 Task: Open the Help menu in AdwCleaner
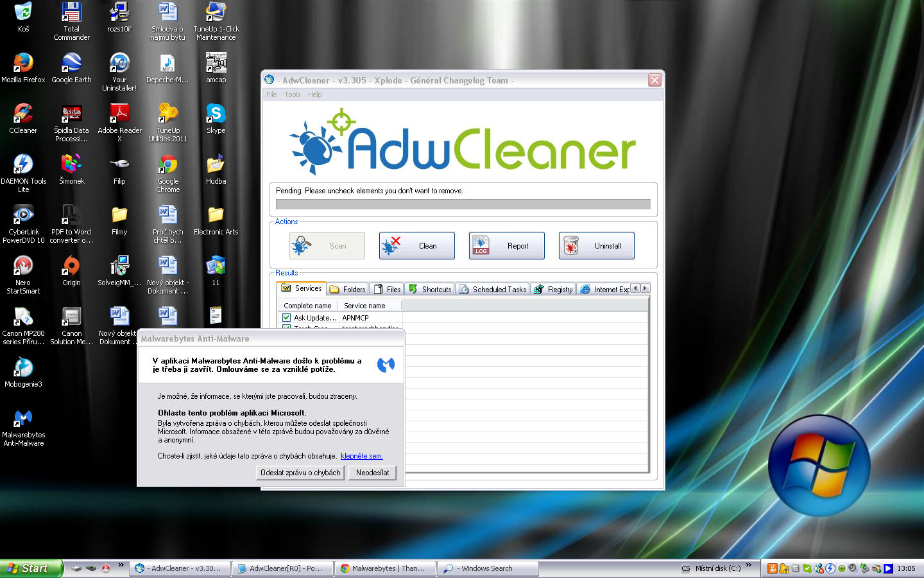314,94
